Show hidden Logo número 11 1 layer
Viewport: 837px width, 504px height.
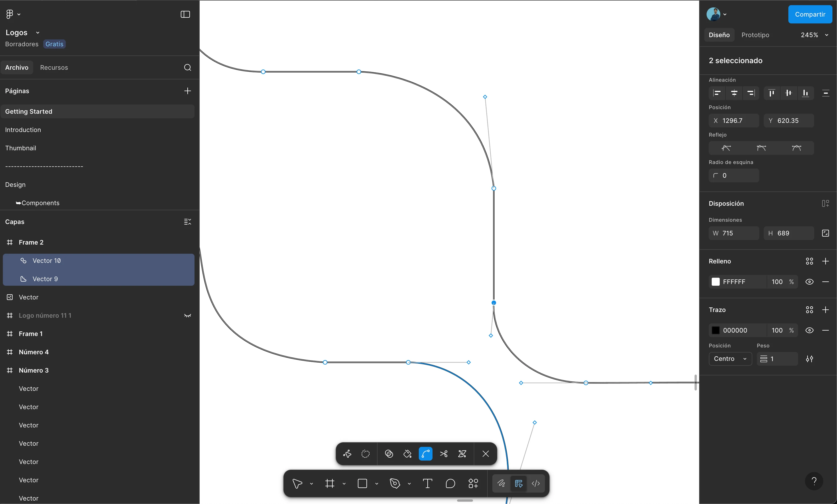(188, 315)
